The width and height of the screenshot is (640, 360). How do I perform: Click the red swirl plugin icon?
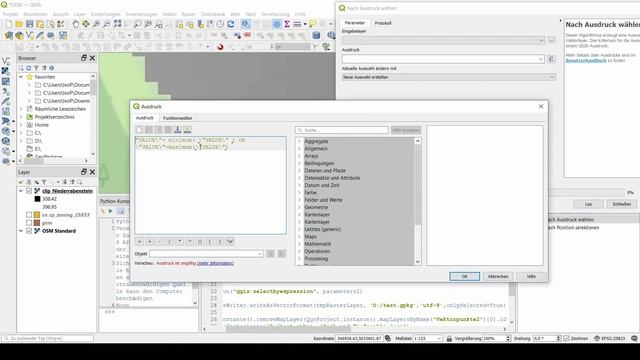(x=220, y=47)
